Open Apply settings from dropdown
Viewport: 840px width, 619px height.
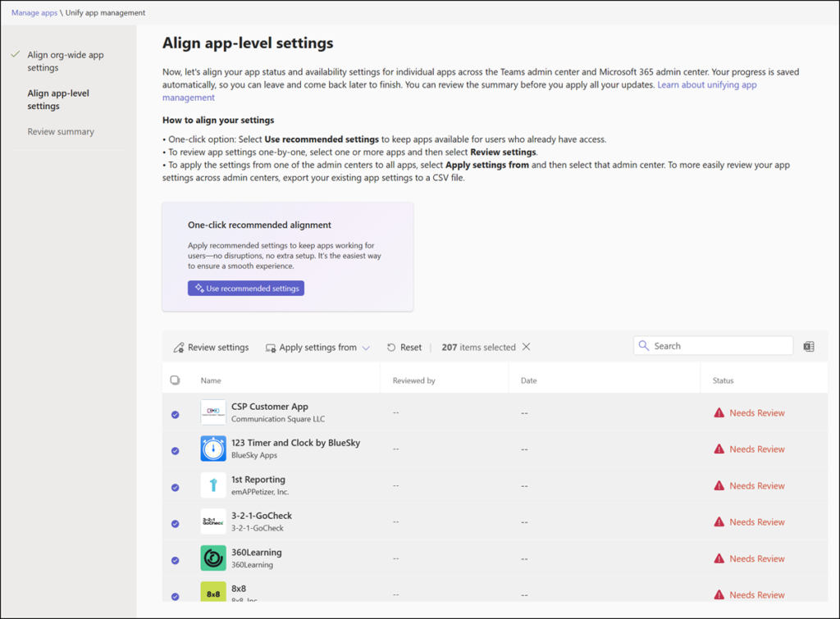[317, 348]
